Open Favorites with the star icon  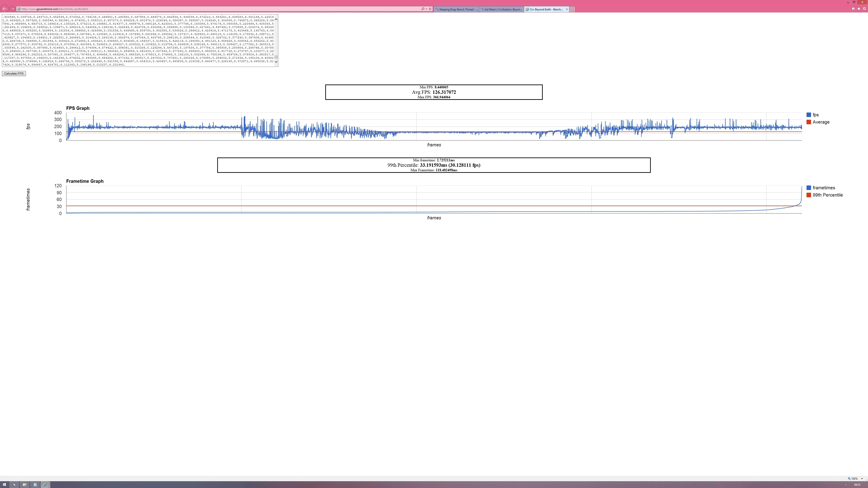click(859, 9)
